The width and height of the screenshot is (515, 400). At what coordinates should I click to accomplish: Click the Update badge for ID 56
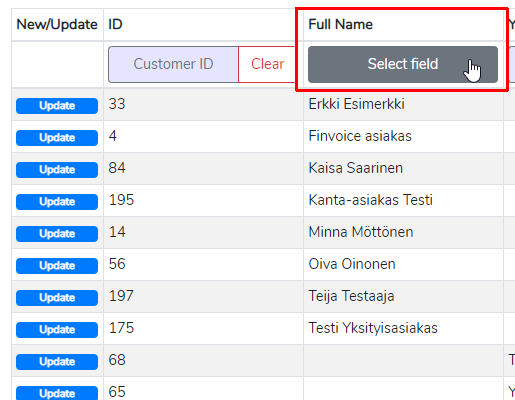[x=57, y=266]
